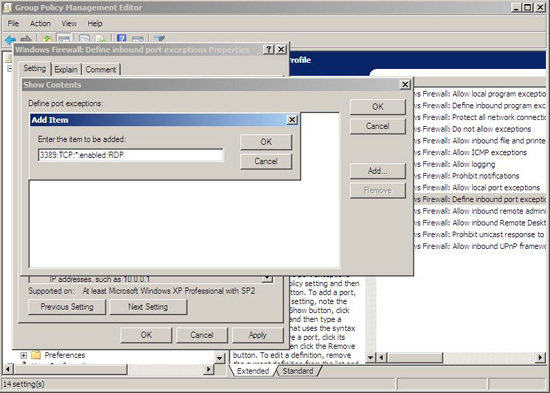Click the Back arrow toolbar icon
Screen dimensions: 550x393
[10, 39]
